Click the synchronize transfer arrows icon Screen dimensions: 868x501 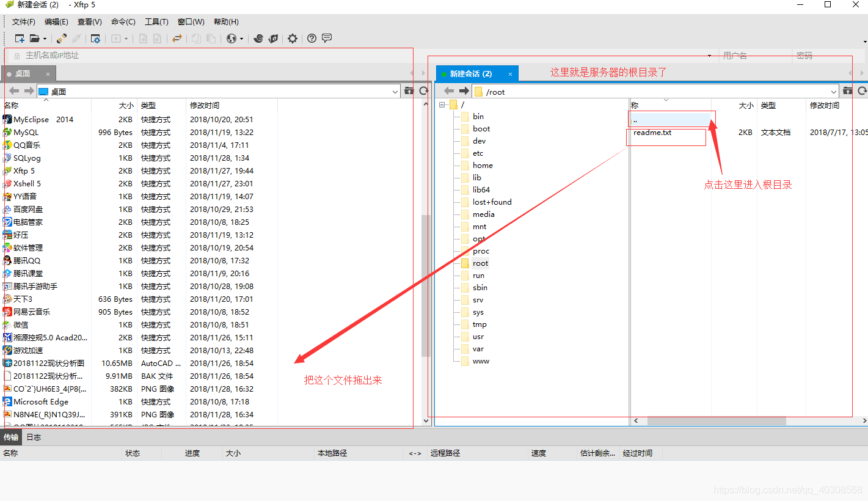pos(177,38)
